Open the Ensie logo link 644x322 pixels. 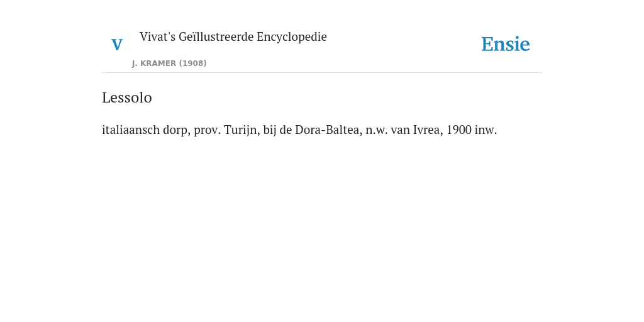[x=506, y=44]
